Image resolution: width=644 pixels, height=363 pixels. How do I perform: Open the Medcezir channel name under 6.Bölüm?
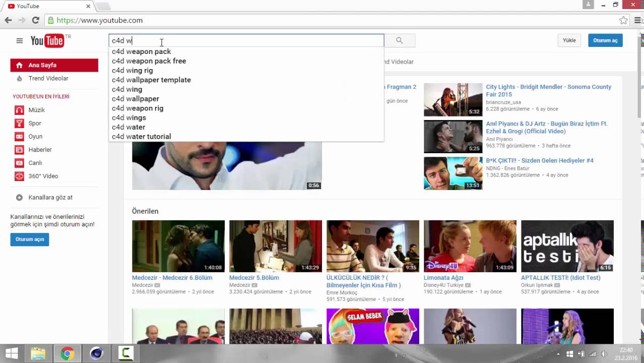coord(142,285)
